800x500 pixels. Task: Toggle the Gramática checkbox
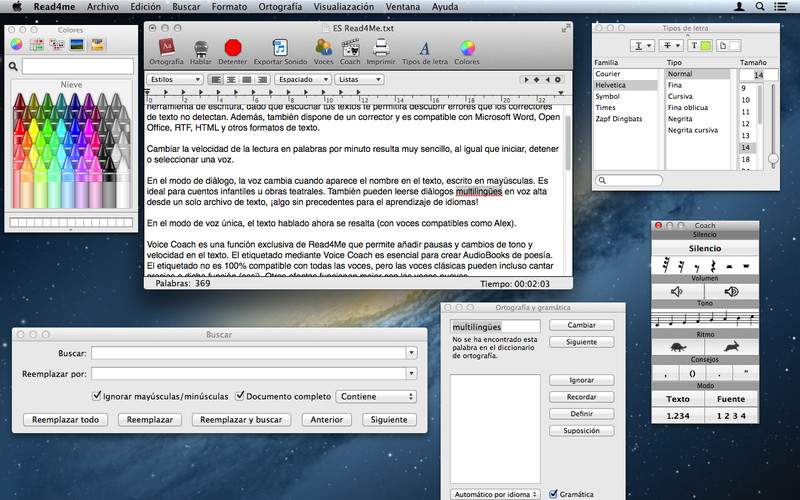pyautogui.click(x=554, y=493)
